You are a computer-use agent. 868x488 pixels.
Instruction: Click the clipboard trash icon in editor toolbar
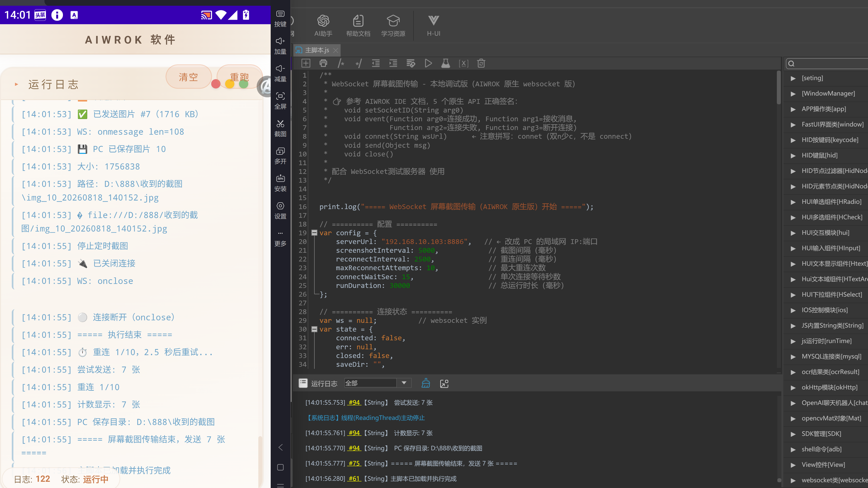tap(481, 63)
